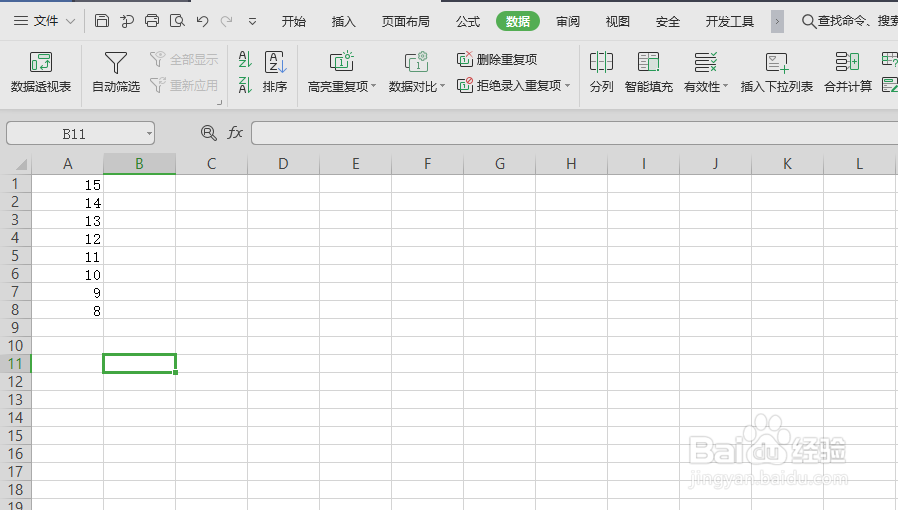Screen dimensions: 898x510
Task: Select column H header
Action: point(571,164)
